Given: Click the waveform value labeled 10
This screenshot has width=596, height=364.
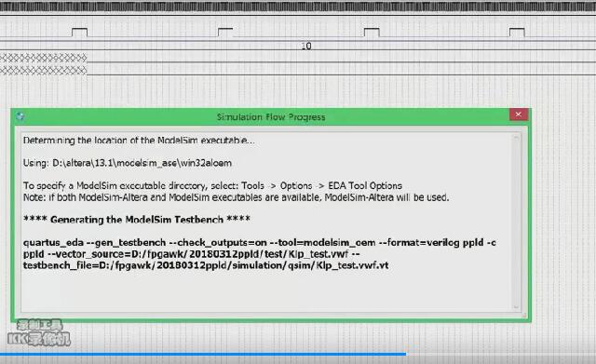Looking at the screenshot, I should coord(306,46).
